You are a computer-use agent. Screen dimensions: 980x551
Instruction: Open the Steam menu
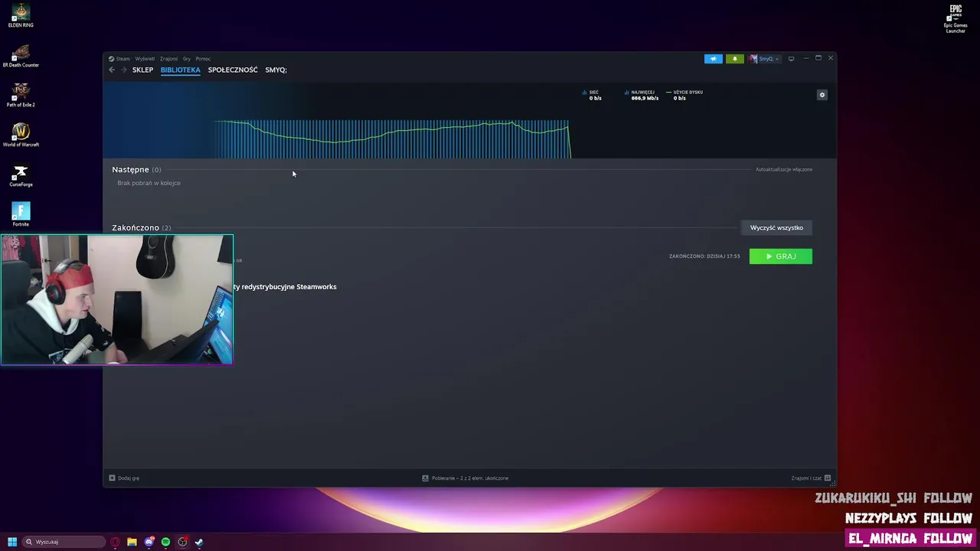[119, 59]
